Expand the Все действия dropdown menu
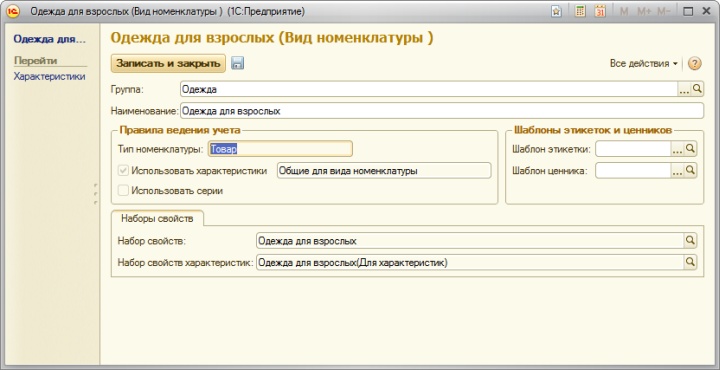Viewport: 720px width, 370px height. 643,63
